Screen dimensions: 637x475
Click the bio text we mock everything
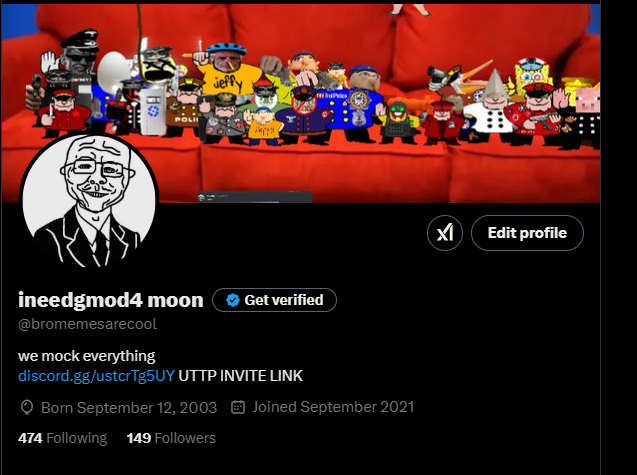[87, 356]
